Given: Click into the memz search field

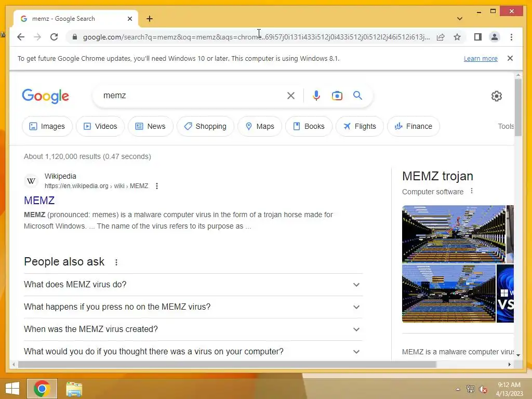Looking at the screenshot, I should pyautogui.click(x=192, y=96).
